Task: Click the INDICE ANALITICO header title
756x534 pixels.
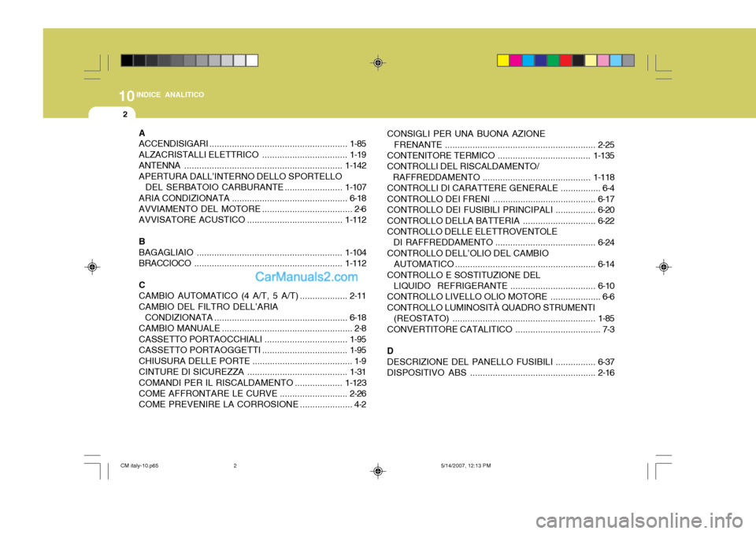Action: pyautogui.click(x=170, y=95)
